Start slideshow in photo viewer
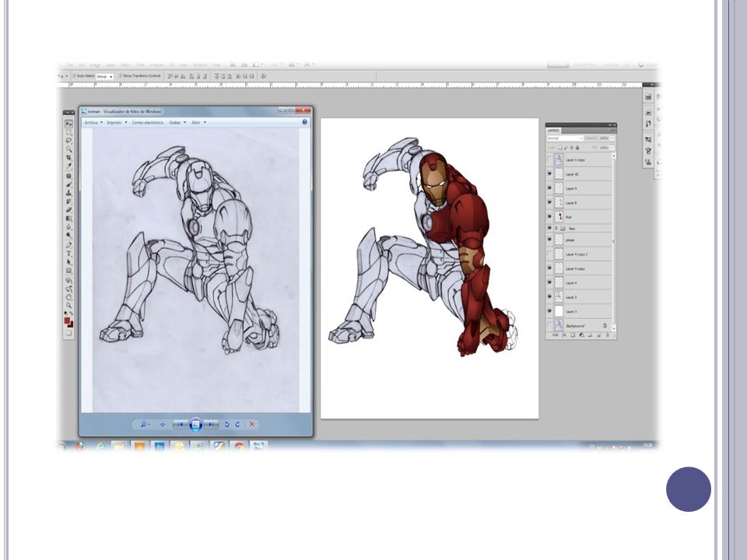 click(x=196, y=425)
